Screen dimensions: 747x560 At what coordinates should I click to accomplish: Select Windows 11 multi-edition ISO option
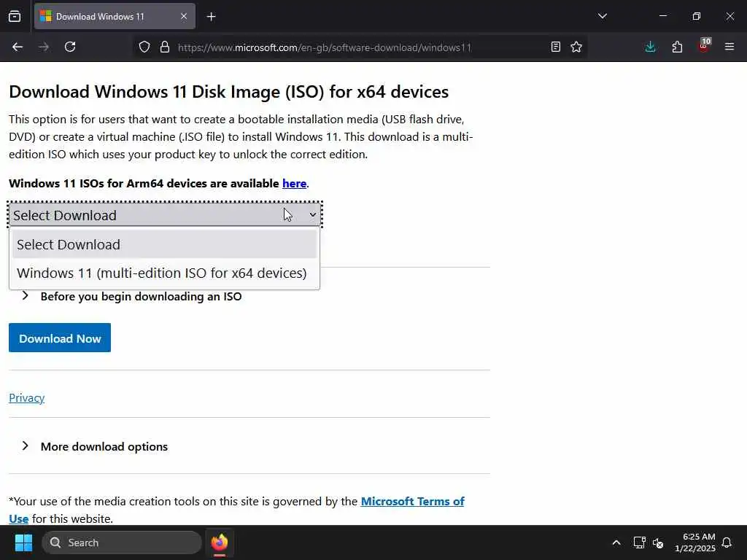click(x=165, y=273)
